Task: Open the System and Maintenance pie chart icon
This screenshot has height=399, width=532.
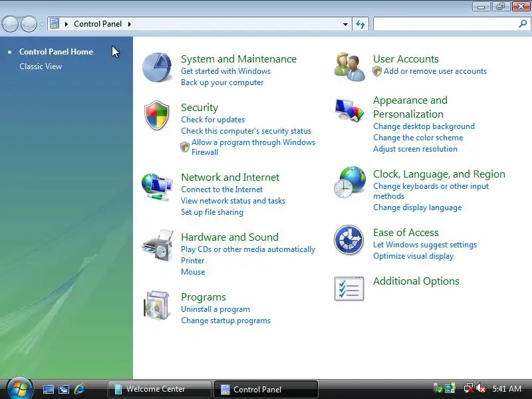Action: coord(156,67)
